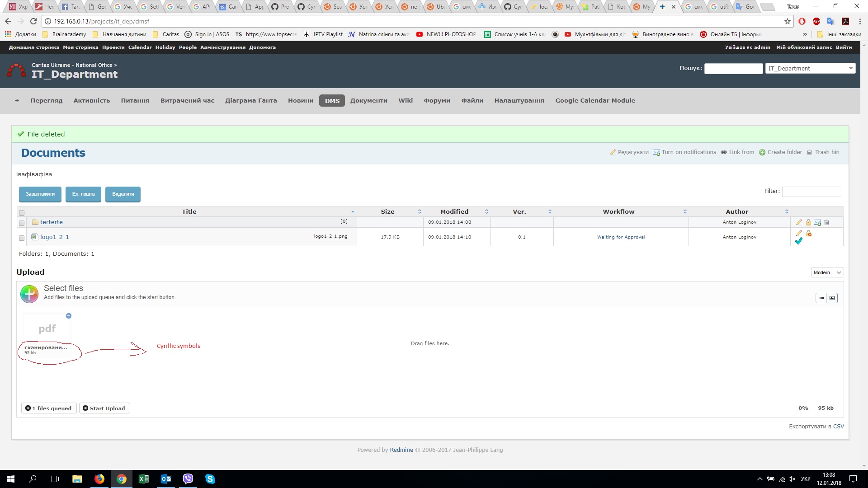
Task: Sort by Modified column using sort arrows
Action: coord(486,211)
